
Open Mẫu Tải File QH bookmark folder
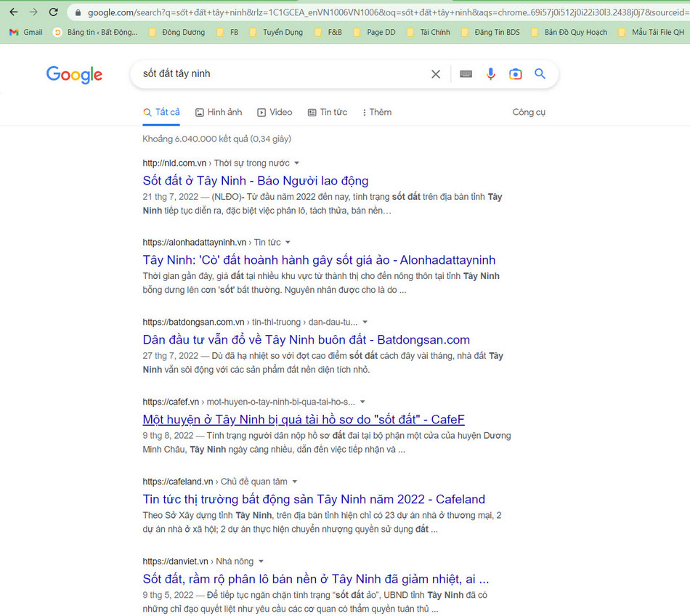pyautogui.click(x=652, y=32)
